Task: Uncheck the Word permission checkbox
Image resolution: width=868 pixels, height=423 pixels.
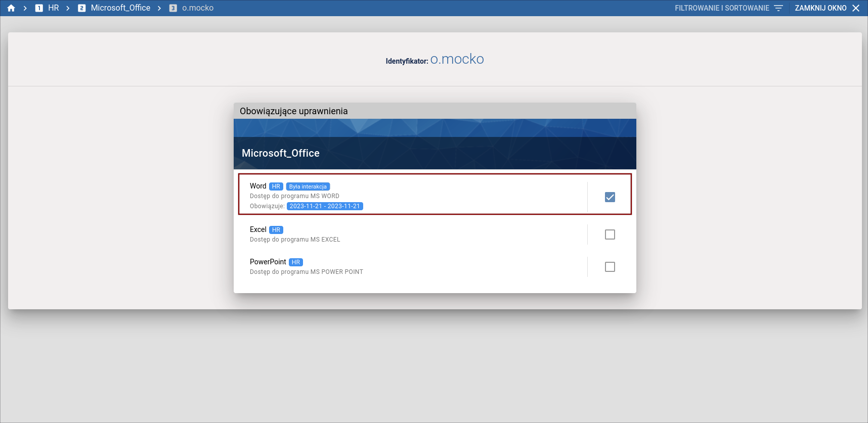Action: point(610,197)
